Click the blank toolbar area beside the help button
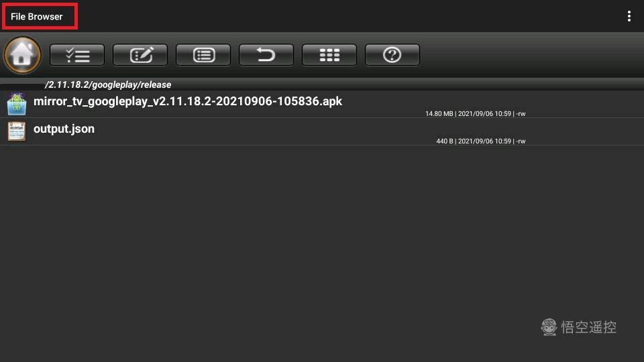Screen dimensions: 644x362 click(530, 54)
